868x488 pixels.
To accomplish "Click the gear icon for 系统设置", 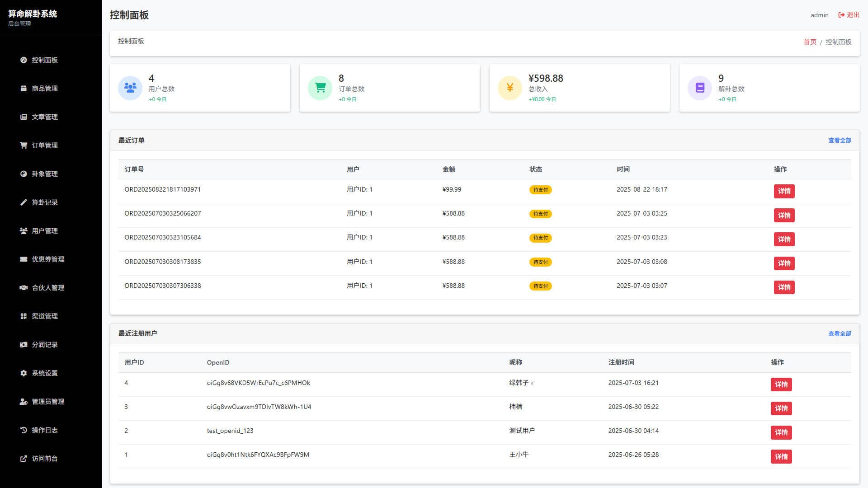I will (x=24, y=373).
